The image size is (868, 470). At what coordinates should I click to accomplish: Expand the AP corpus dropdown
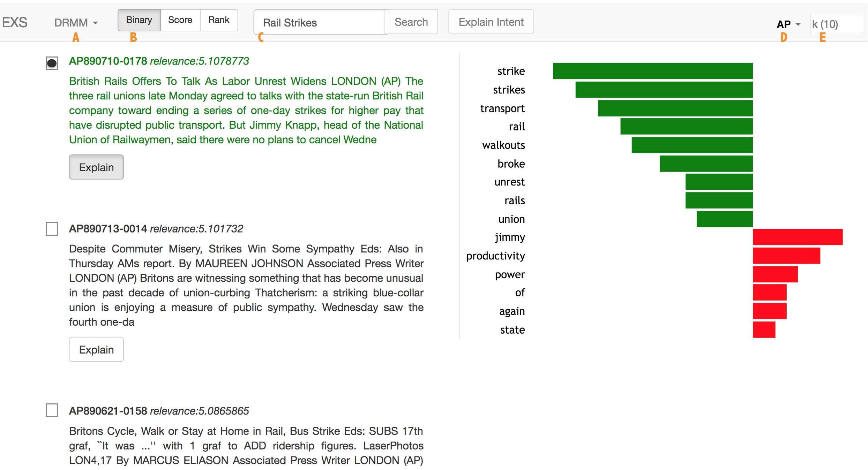[x=788, y=24]
